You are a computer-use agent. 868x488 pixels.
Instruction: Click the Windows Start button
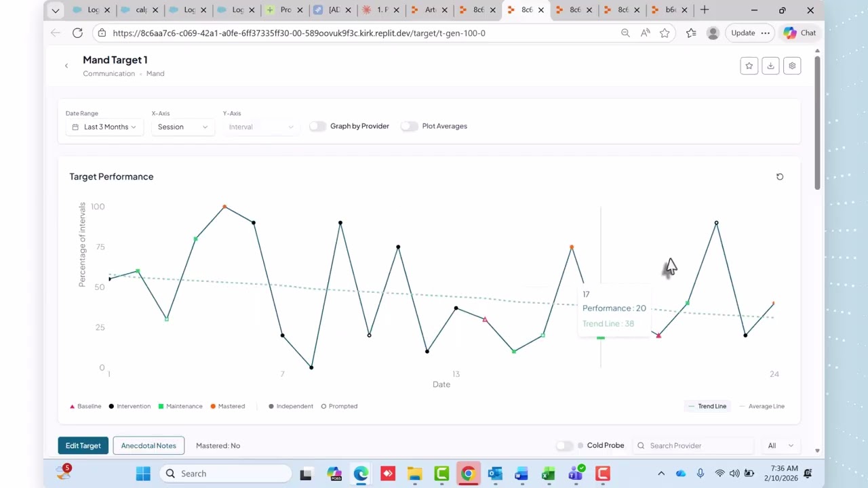pos(143,474)
